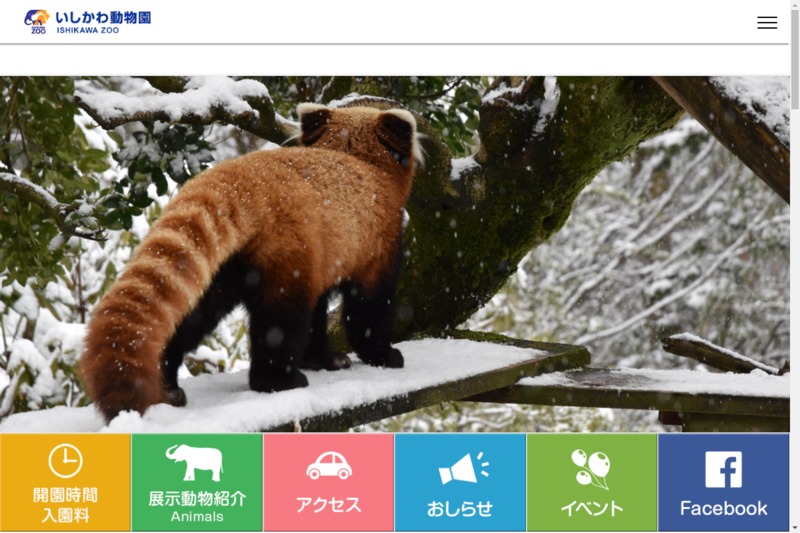
Task: Select the balloons event icon
Action: [x=591, y=467]
